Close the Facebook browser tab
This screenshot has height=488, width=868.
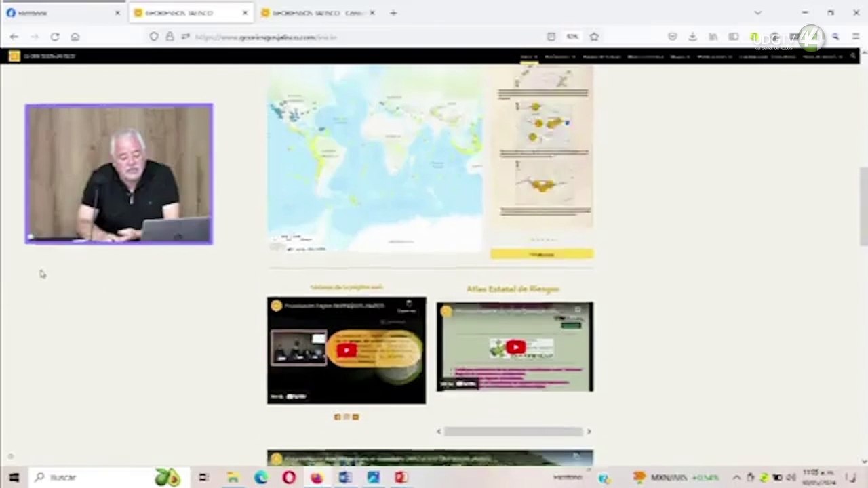[117, 13]
